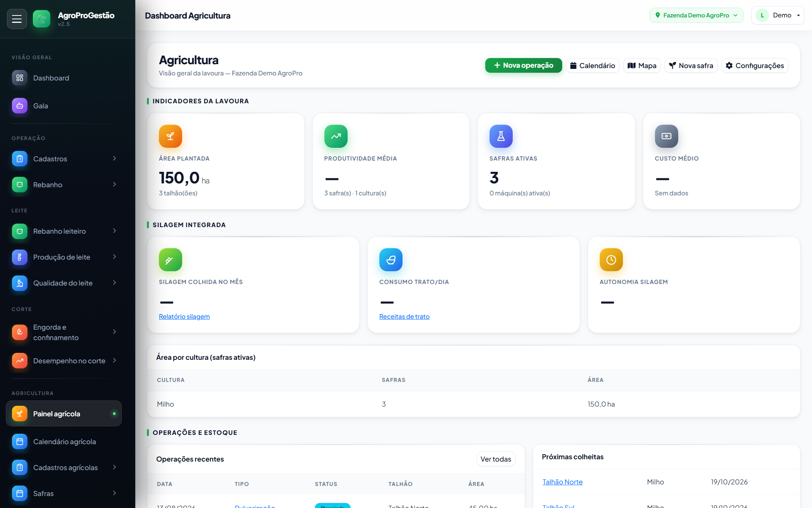Open the Safras sidebar menu item
Viewport: 812px width, 508px height.
tap(64, 493)
